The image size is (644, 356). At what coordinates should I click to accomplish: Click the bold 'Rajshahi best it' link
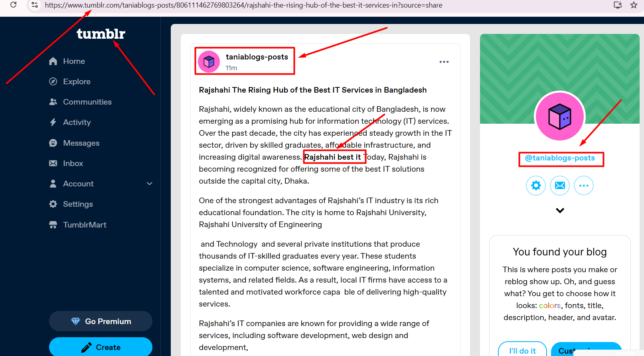click(332, 157)
